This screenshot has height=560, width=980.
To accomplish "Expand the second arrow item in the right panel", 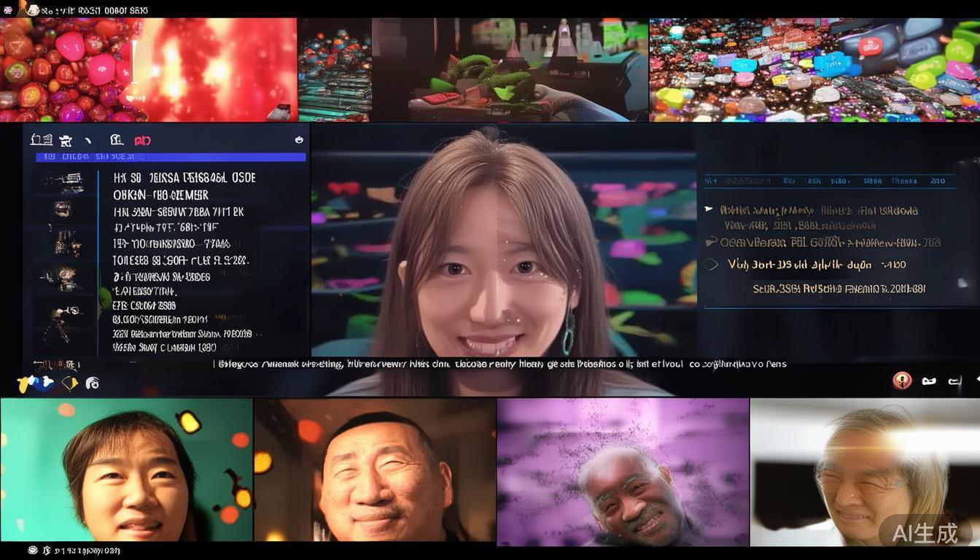I will tap(712, 241).
